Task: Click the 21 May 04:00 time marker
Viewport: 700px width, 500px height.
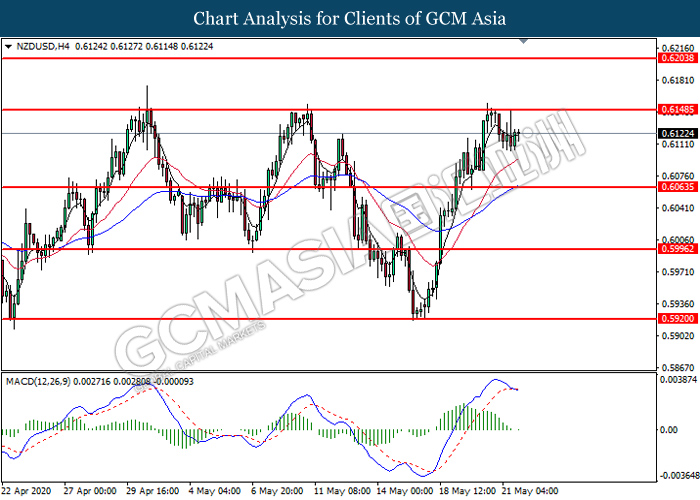Action: click(x=530, y=491)
